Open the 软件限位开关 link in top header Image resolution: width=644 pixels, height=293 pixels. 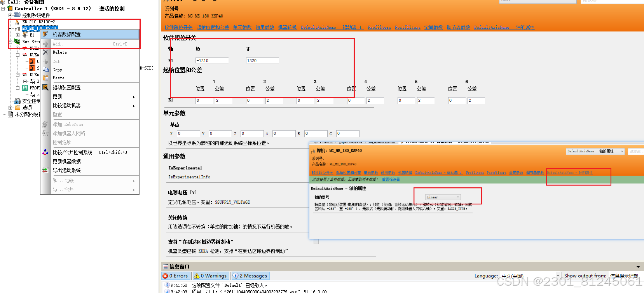click(x=178, y=27)
